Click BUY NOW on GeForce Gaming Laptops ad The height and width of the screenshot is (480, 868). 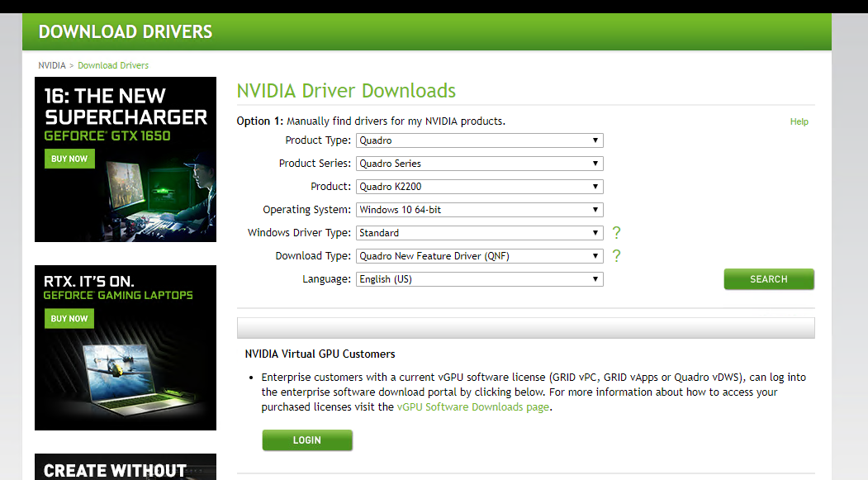coord(69,318)
